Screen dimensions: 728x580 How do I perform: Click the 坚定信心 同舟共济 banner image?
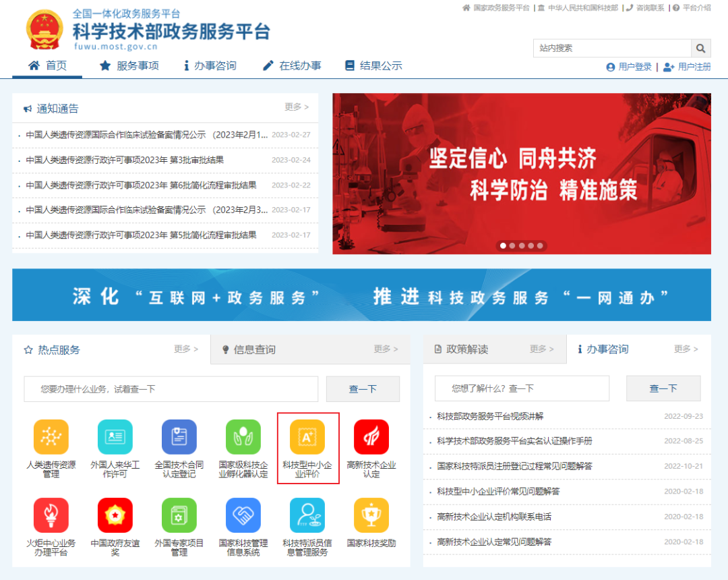(x=522, y=174)
